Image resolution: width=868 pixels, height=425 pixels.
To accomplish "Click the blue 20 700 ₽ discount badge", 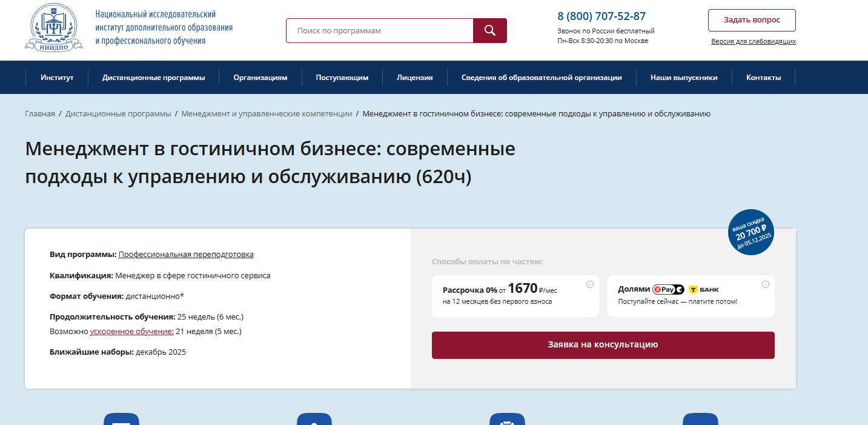I will click(x=751, y=232).
